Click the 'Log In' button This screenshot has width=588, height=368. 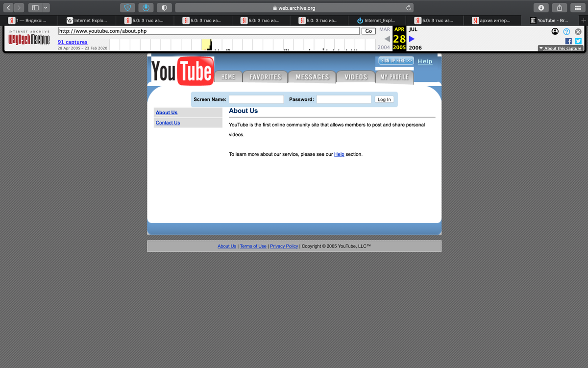point(384,99)
